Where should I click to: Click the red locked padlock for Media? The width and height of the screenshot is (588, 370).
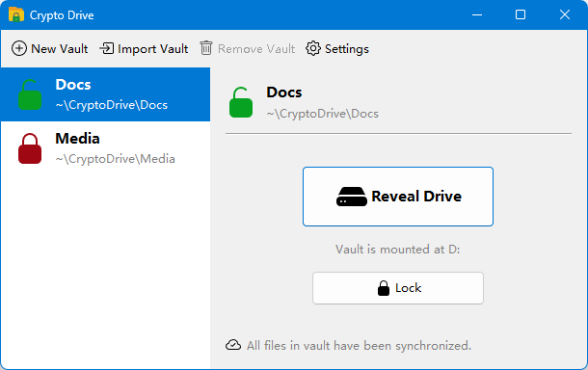(x=30, y=148)
